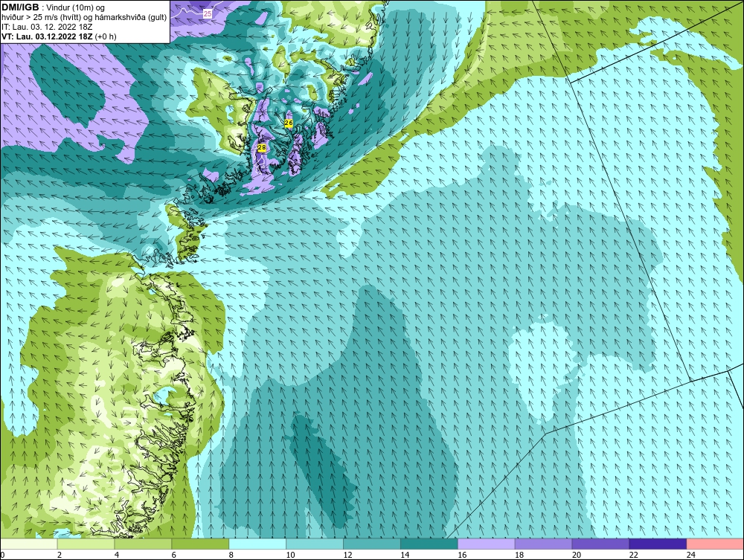Click the DMI/IGB title text
This screenshot has width=744, height=560.
coord(20,7)
